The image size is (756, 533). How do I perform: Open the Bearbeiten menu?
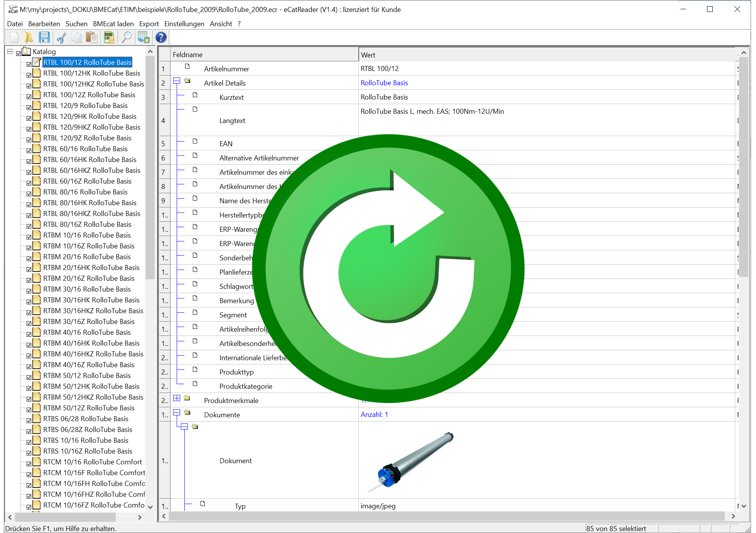[44, 24]
